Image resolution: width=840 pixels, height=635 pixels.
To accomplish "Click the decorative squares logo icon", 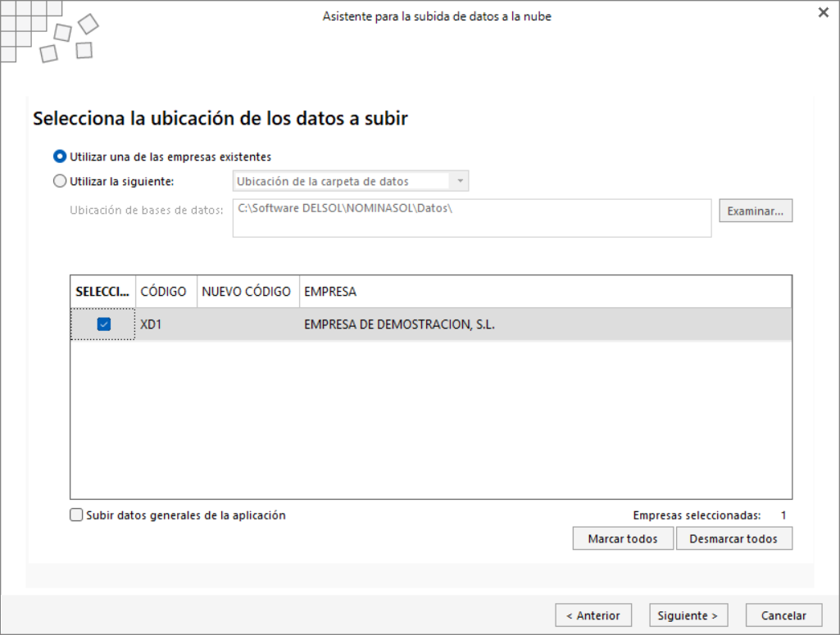I will (50, 32).
